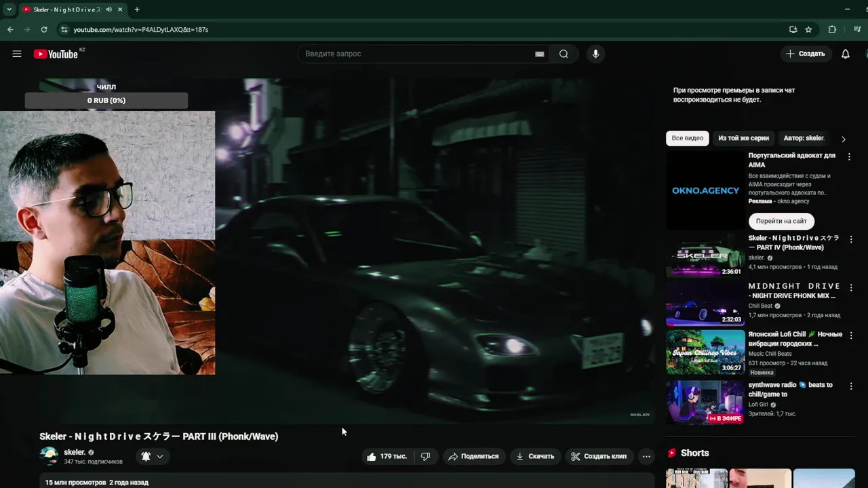Click the Поделиться share button

(x=473, y=456)
